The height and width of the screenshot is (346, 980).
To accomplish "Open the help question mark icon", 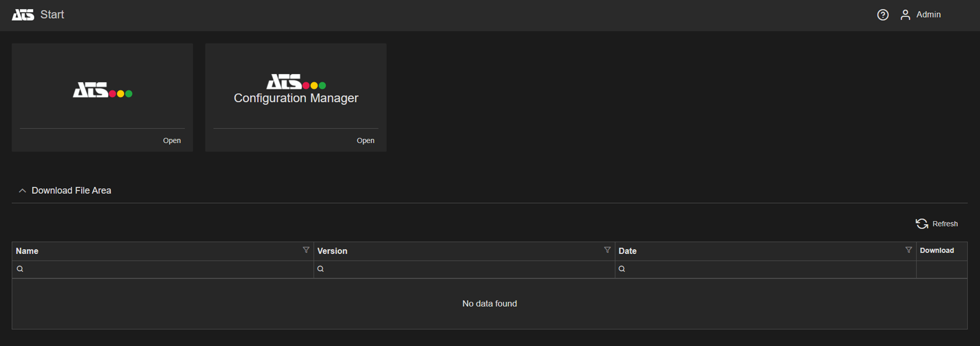I will (883, 15).
